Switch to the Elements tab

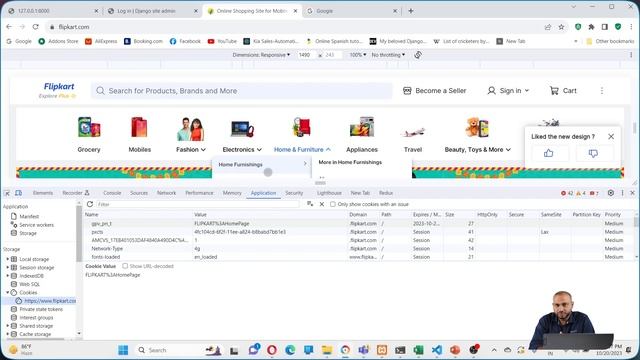pos(43,193)
